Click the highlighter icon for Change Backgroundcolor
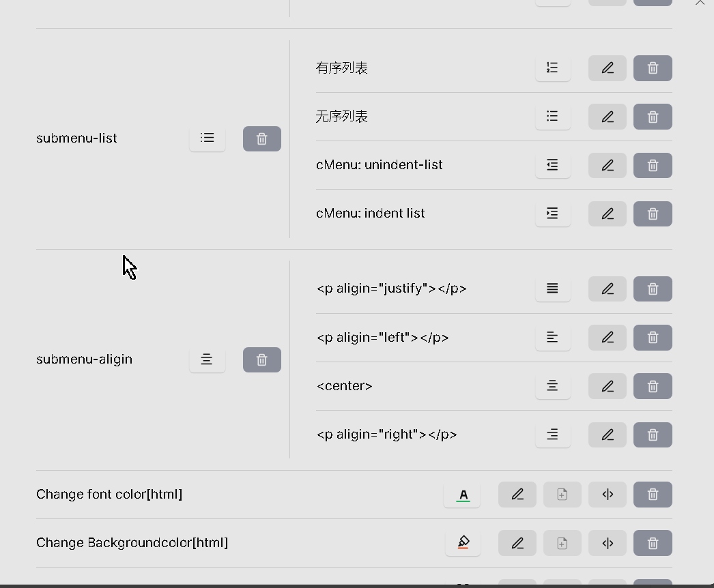This screenshot has height=588, width=714. [x=463, y=544]
